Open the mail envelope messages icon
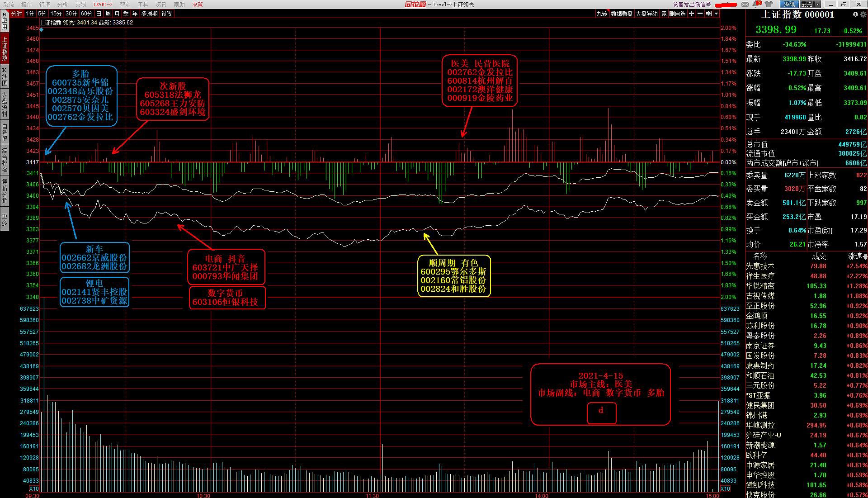Viewport: 868px width, 498px height. pyautogui.click(x=745, y=5)
